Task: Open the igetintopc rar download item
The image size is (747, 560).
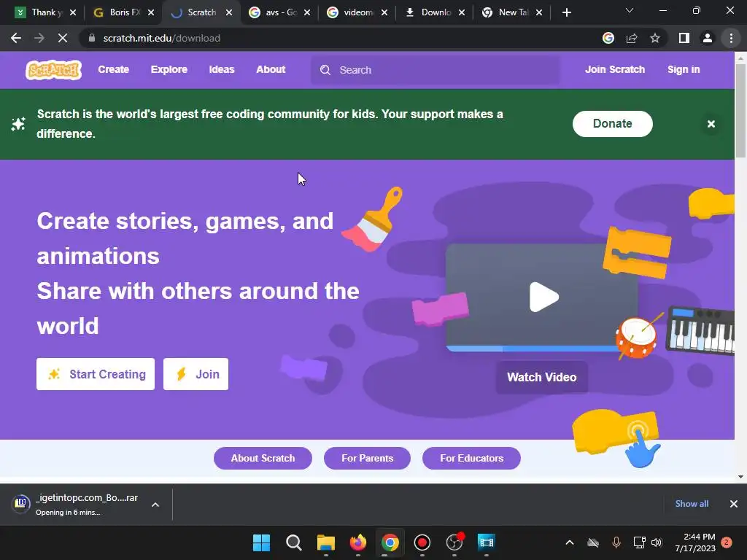Action: click(76, 504)
